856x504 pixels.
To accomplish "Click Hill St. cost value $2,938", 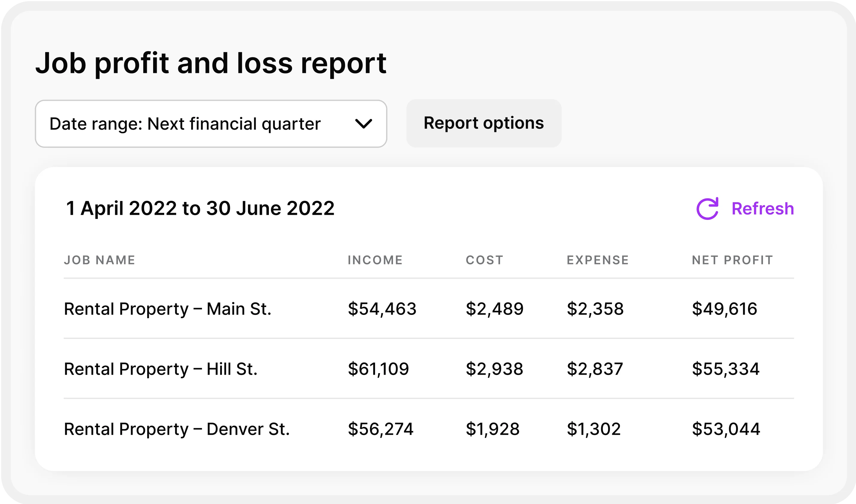I will coord(494,369).
